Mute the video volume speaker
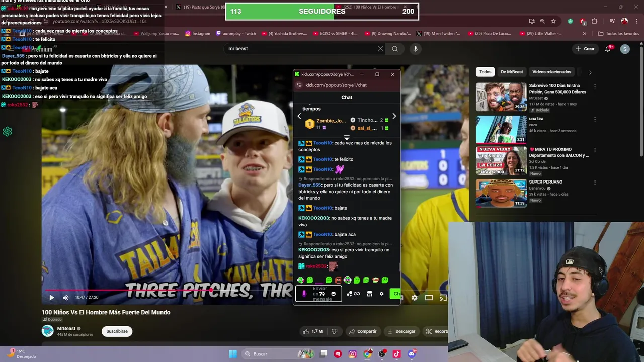Viewport: 644px width, 362px height. (x=65, y=298)
